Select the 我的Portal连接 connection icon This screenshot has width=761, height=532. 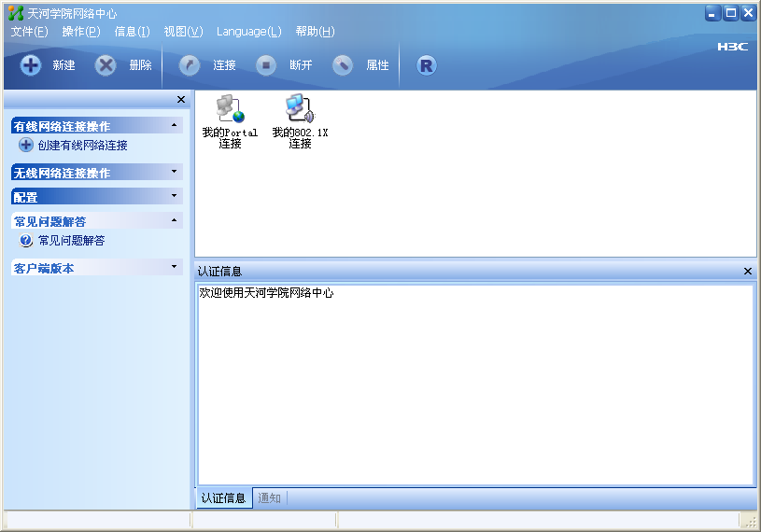click(230, 109)
